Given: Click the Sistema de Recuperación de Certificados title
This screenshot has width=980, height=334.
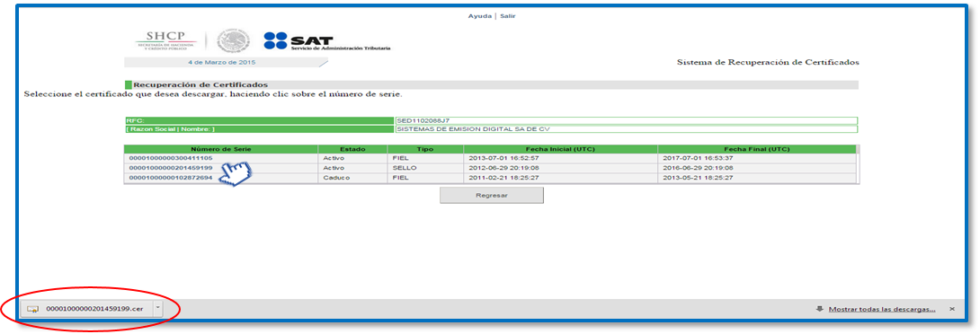Looking at the screenshot, I should [768, 63].
